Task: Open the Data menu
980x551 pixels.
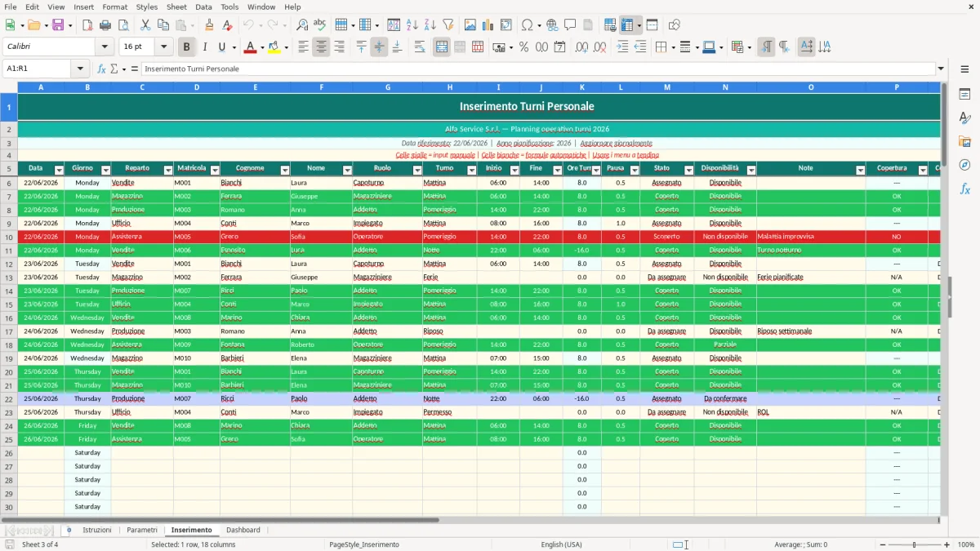Action: (203, 7)
